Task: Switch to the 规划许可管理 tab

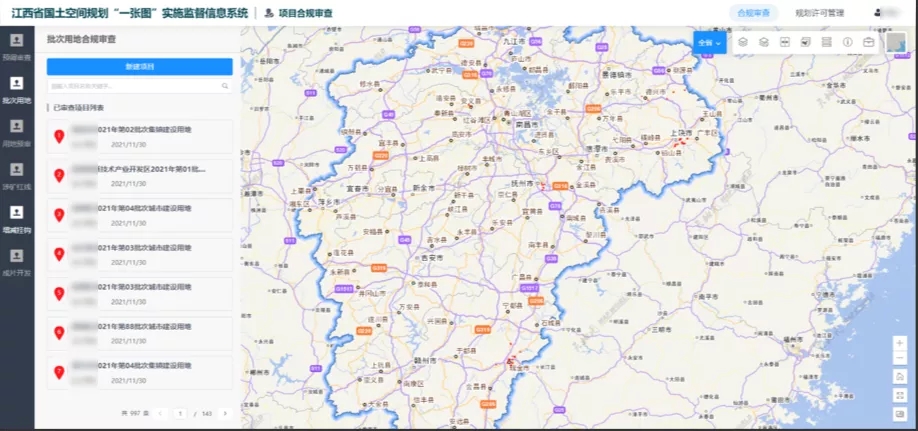Action: (819, 13)
